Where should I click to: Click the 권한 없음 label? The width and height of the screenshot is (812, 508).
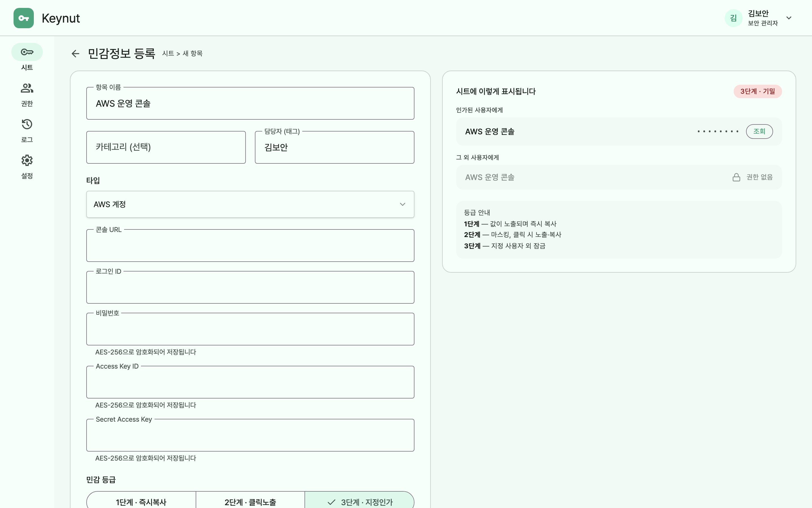coord(759,177)
